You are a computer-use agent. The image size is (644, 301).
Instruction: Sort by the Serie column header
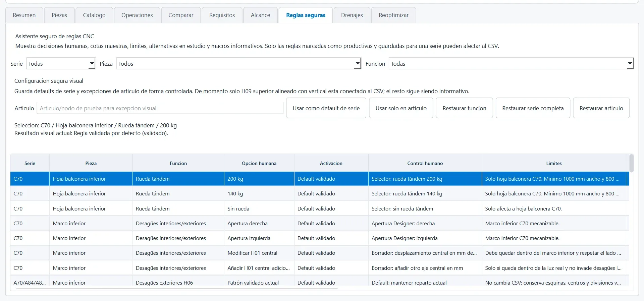[x=30, y=163]
